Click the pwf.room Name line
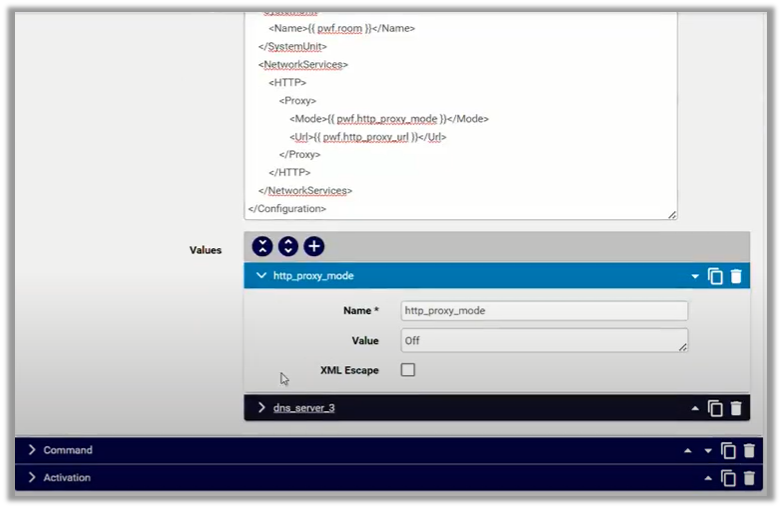The height and width of the screenshot is (508, 782). (x=342, y=28)
